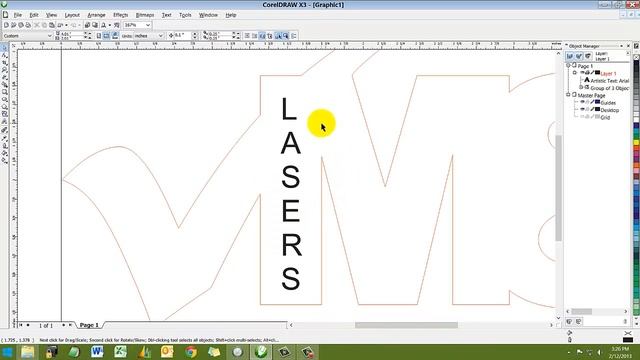The width and height of the screenshot is (640, 360).
Task: Click the vertical canvas scrollbar thumb
Action: coord(558,188)
